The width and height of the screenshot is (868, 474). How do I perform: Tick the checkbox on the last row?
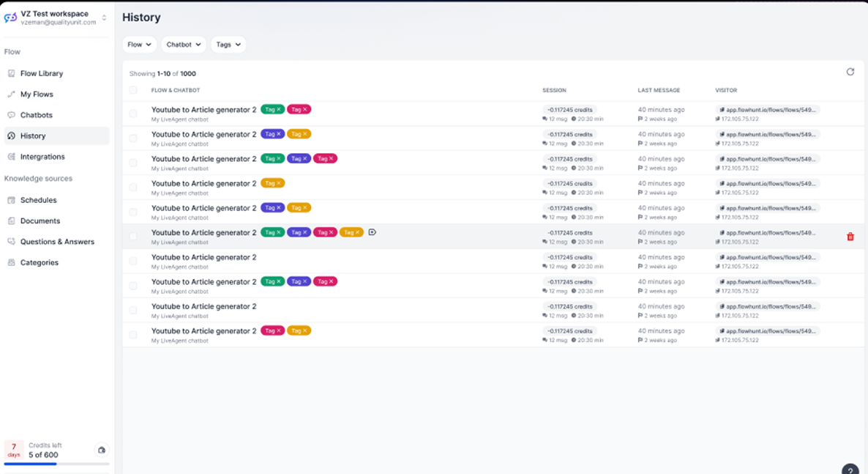tap(132, 334)
